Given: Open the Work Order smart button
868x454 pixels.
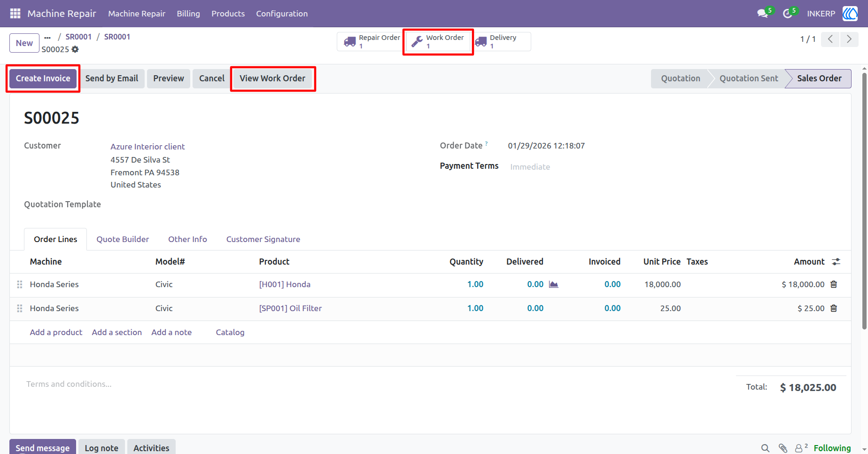Looking at the screenshot, I should pyautogui.click(x=438, y=41).
